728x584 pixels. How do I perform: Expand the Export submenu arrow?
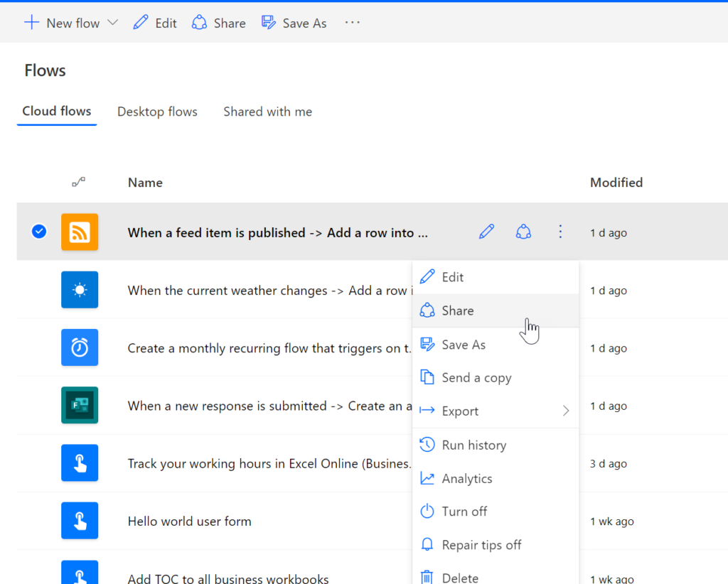pyautogui.click(x=566, y=411)
